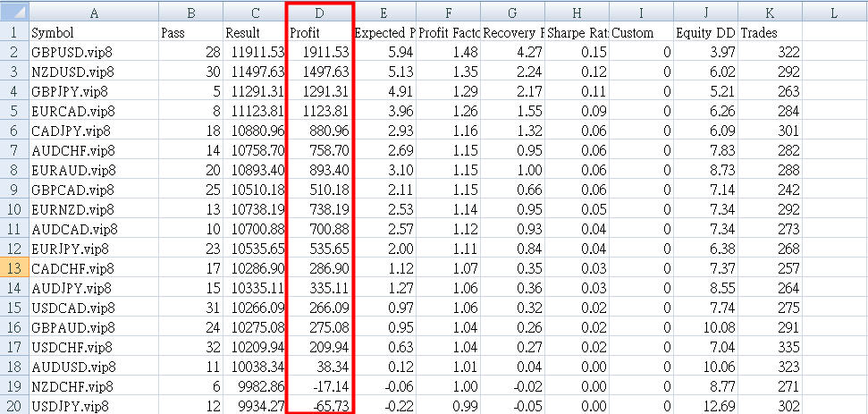Click profit value 1911.53
The height and width of the screenshot is (414, 868).
click(319, 52)
